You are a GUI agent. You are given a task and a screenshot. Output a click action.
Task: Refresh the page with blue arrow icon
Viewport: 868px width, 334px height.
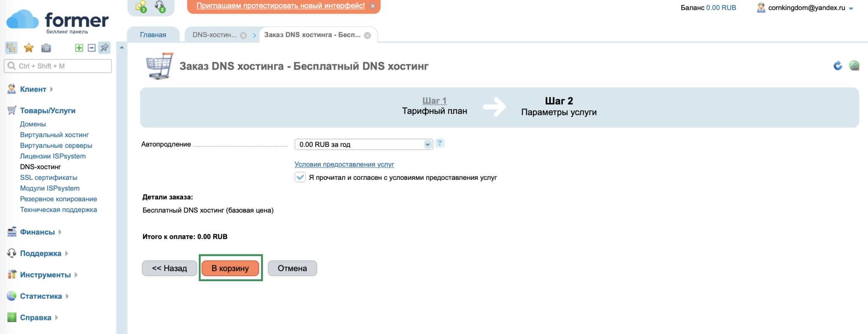(837, 66)
